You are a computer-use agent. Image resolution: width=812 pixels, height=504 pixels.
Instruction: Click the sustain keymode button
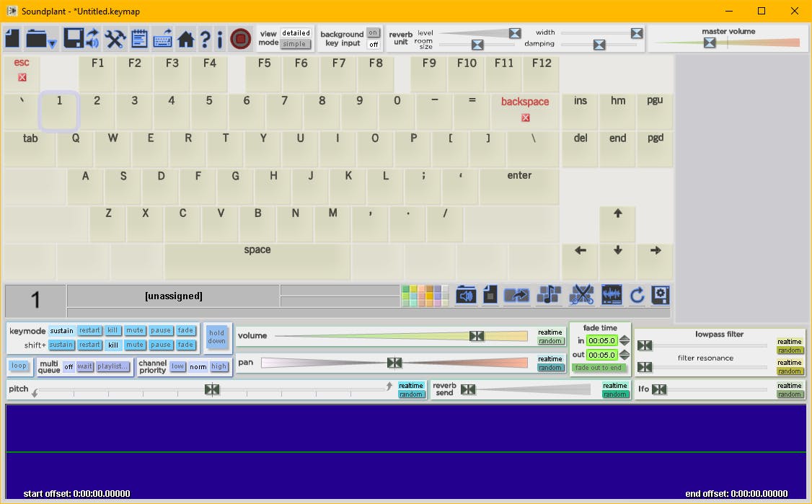[x=61, y=330]
